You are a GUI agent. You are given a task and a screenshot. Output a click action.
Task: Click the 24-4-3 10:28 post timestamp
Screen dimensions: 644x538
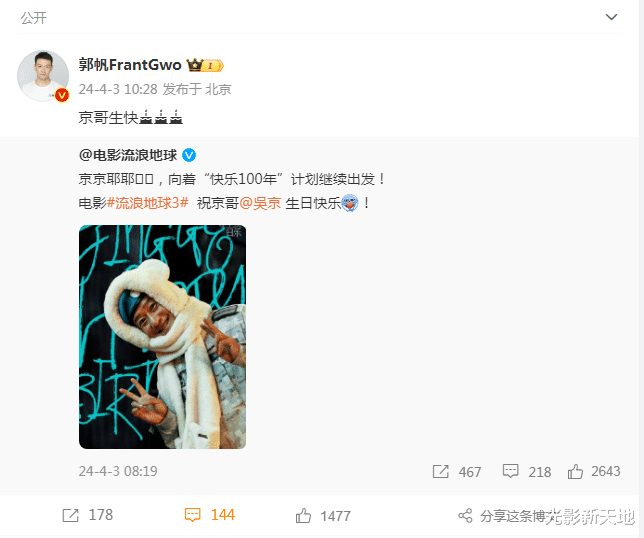point(118,89)
